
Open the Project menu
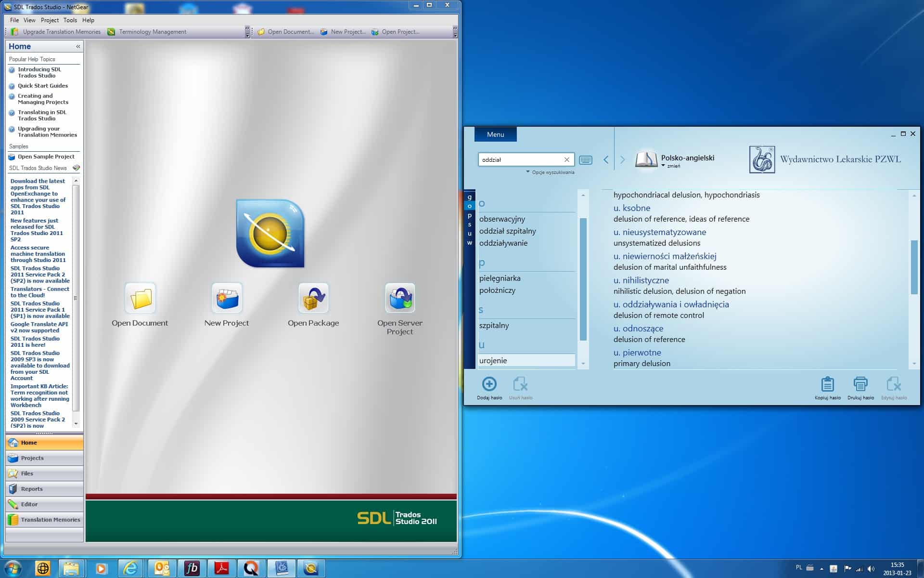pos(50,20)
